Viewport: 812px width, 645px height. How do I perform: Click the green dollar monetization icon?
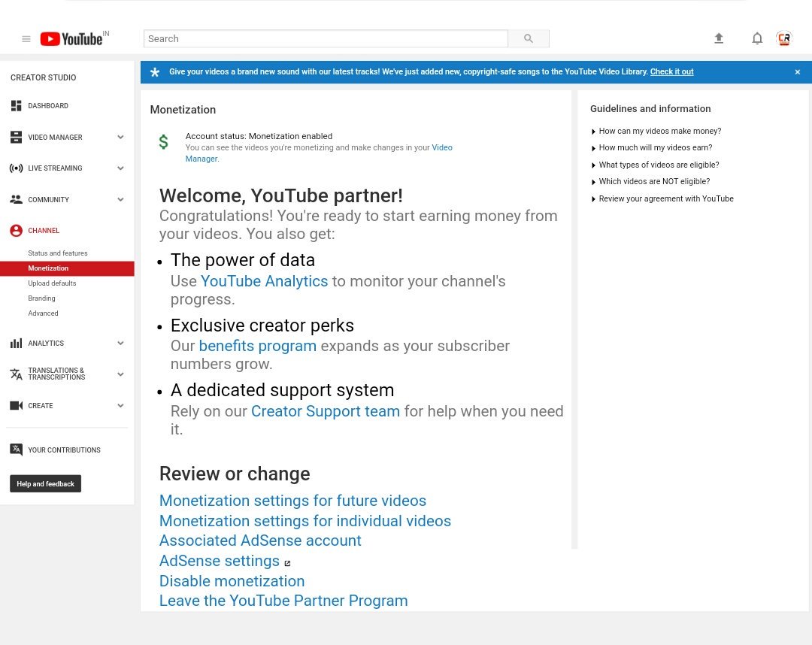pyautogui.click(x=164, y=142)
